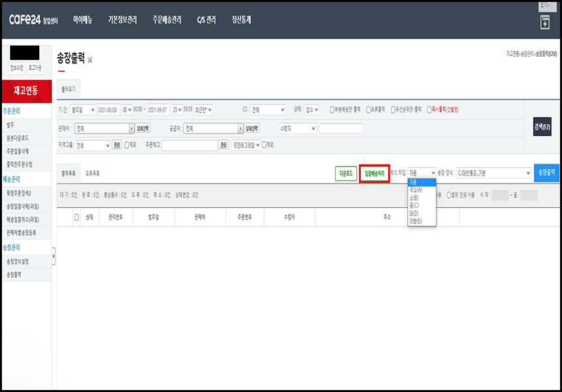Open the 지역그룹 dropdown

coord(93,146)
